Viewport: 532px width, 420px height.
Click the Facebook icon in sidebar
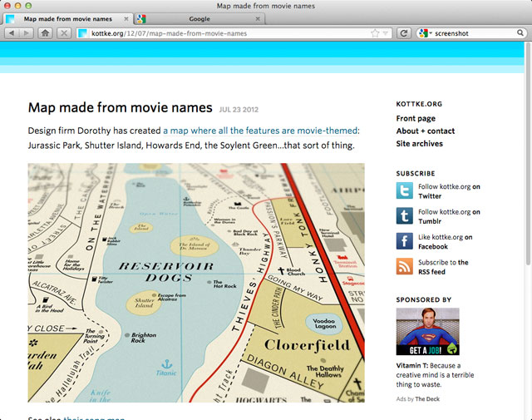404,241
